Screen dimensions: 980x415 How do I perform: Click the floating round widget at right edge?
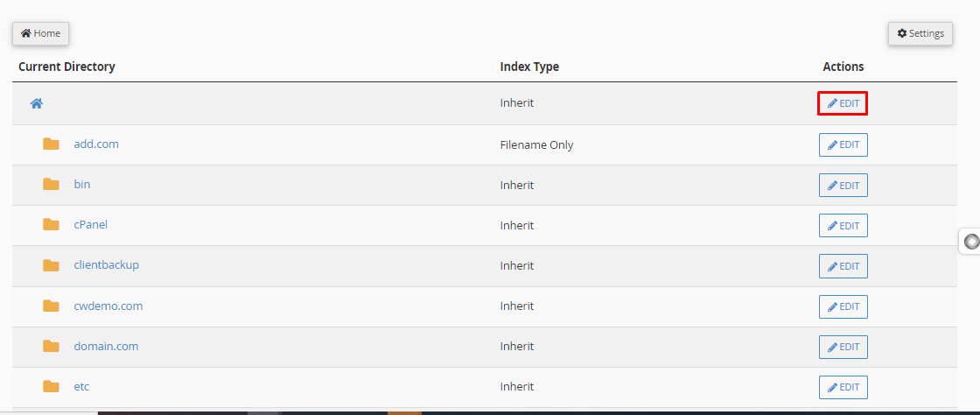pos(971,242)
